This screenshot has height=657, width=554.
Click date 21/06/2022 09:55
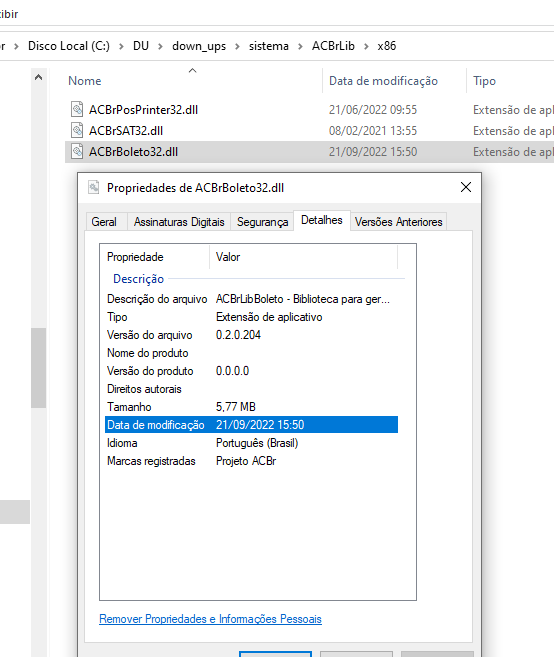click(x=373, y=110)
